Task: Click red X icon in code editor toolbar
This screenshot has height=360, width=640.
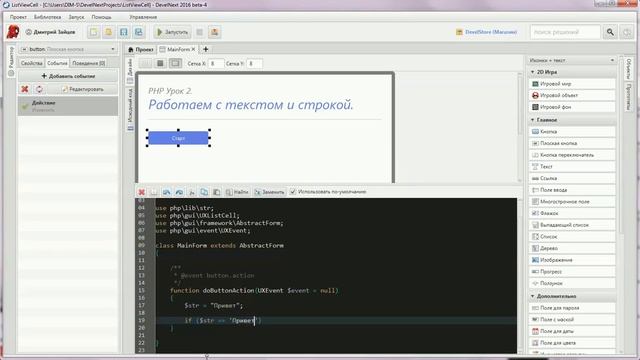Action: [142, 192]
